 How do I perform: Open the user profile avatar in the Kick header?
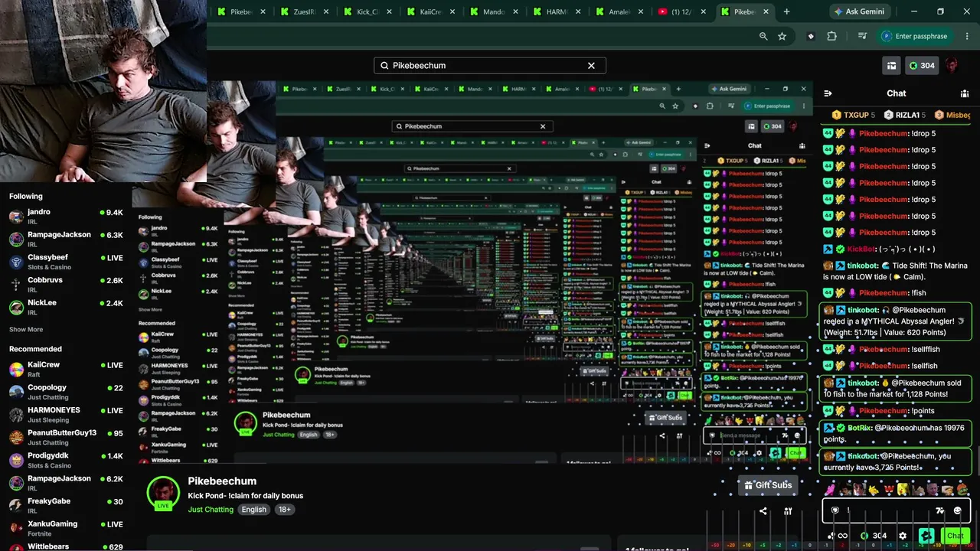coord(952,65)
